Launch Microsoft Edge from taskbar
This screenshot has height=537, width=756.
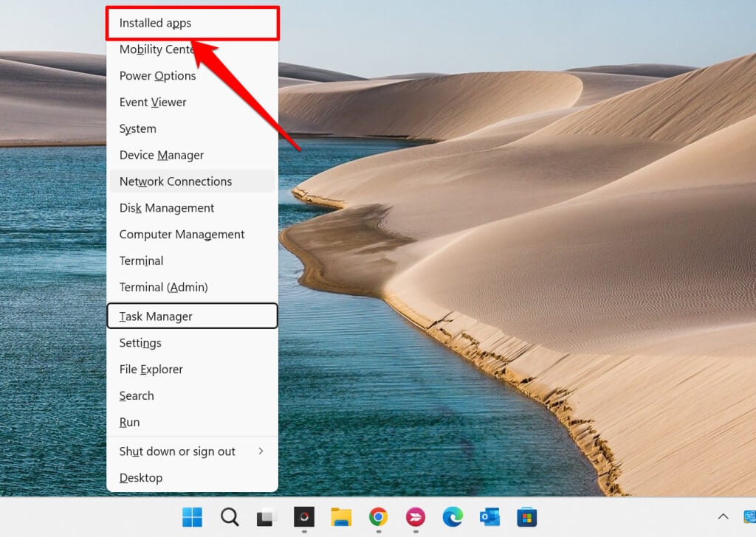[453, 517]
